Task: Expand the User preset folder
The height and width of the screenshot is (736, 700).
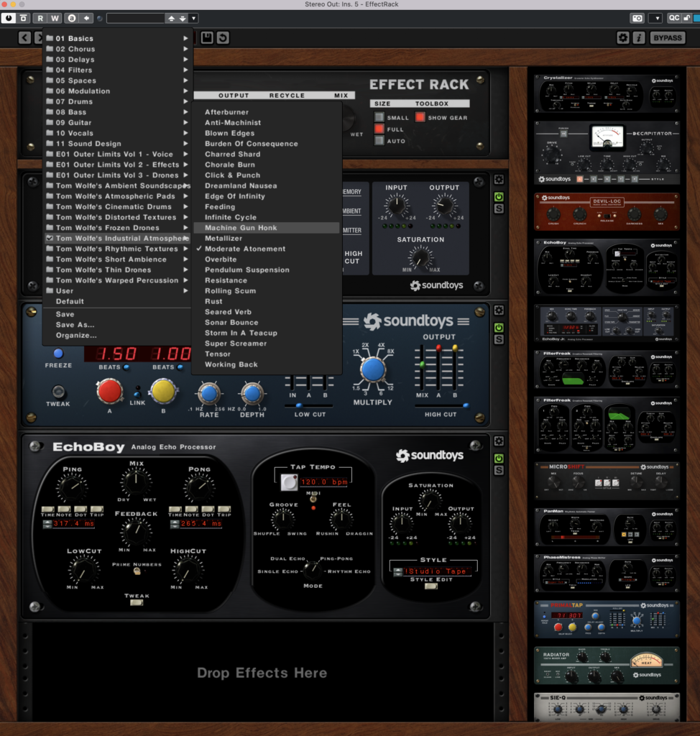Action: (x=117, y=291)
